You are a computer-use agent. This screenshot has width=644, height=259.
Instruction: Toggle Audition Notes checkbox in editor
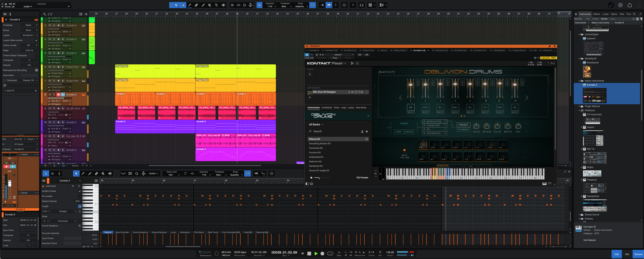click(x=80, y=191)
